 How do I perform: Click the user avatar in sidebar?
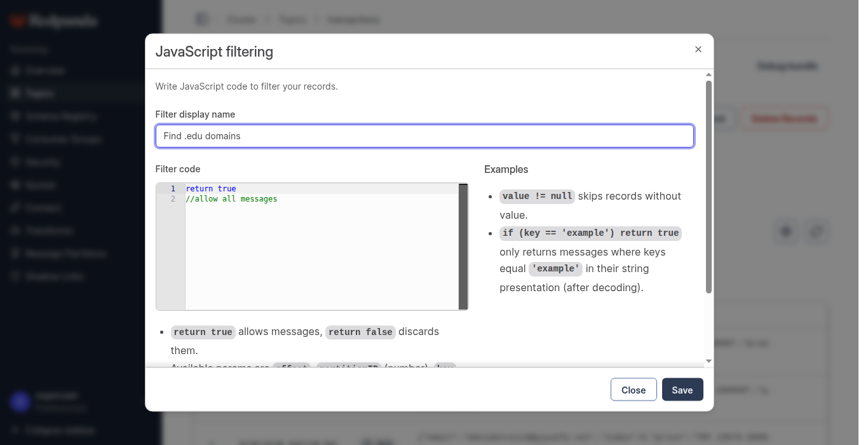point(20,401)
